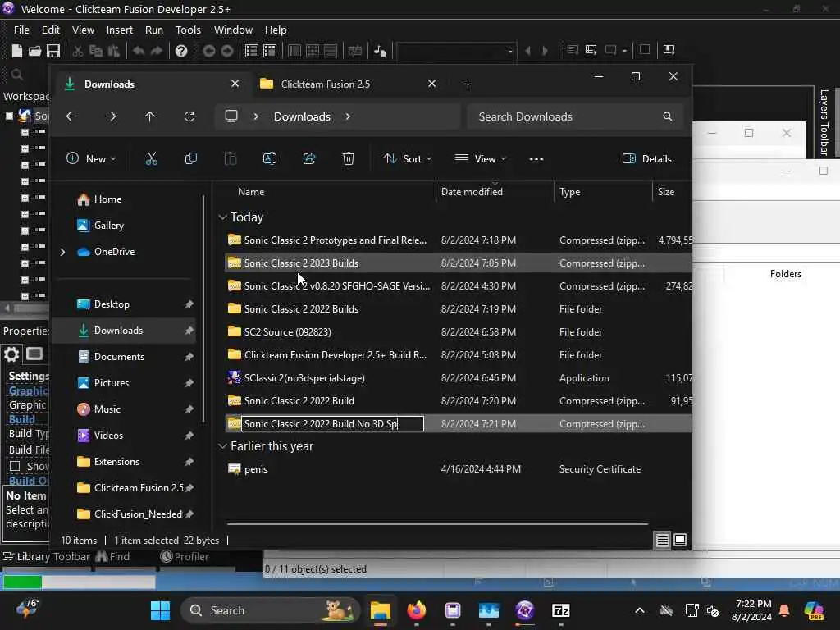Screen dimensions: 840x630
Task: Toggle the Details pane button
Action: [x=647, y=158]
